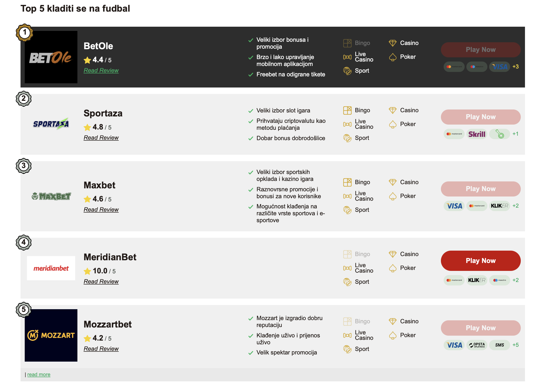The image size is (546, 392).
Task: Show MeridianBet's +2 additional payment methods
Action: click(516, 280)
